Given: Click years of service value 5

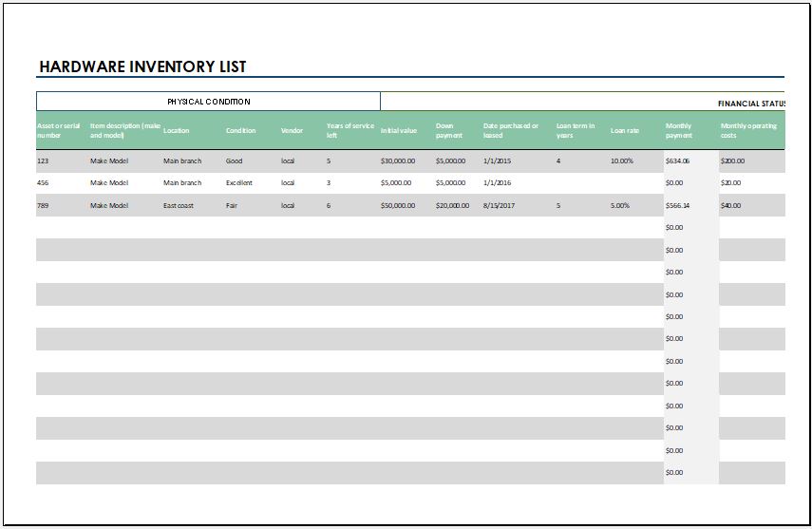Looking at the screenshot, I should click(329, 161).
